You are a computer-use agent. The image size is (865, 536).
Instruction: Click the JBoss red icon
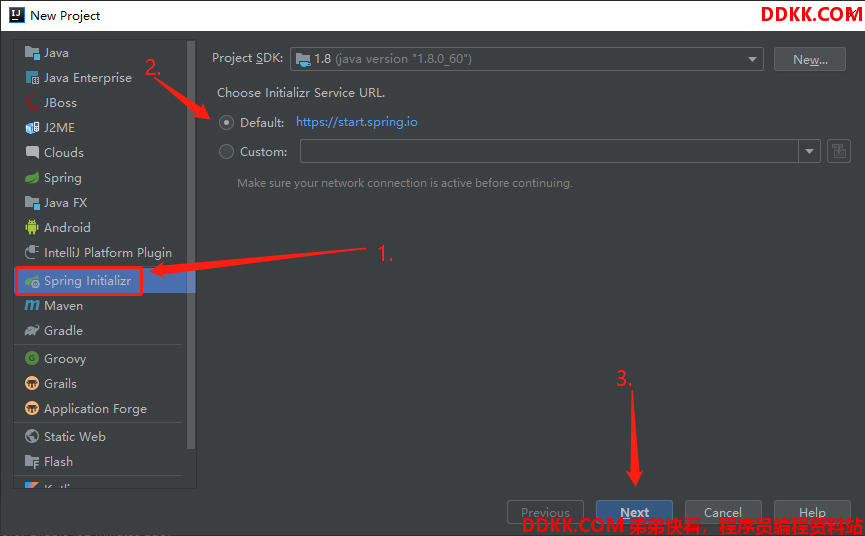tap(32, 103)
